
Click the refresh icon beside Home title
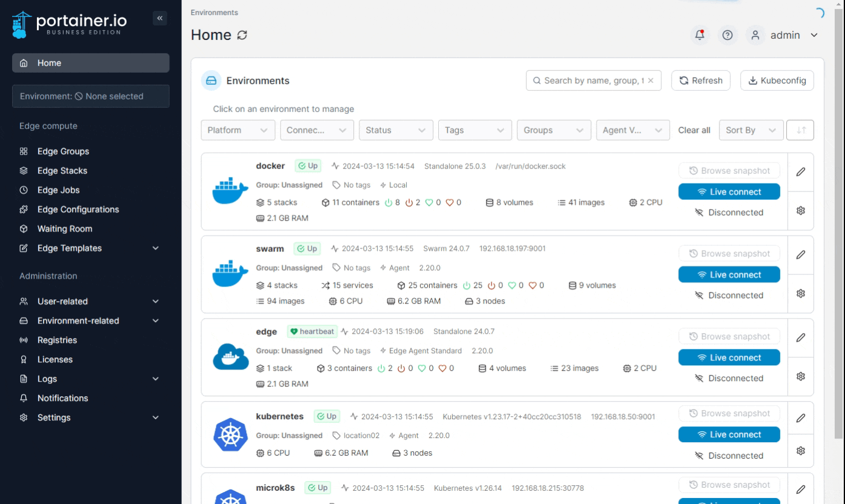pos(242,36)
